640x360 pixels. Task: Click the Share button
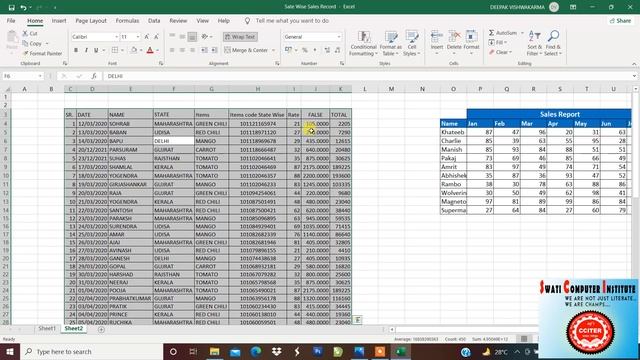(x=620, y=20)
